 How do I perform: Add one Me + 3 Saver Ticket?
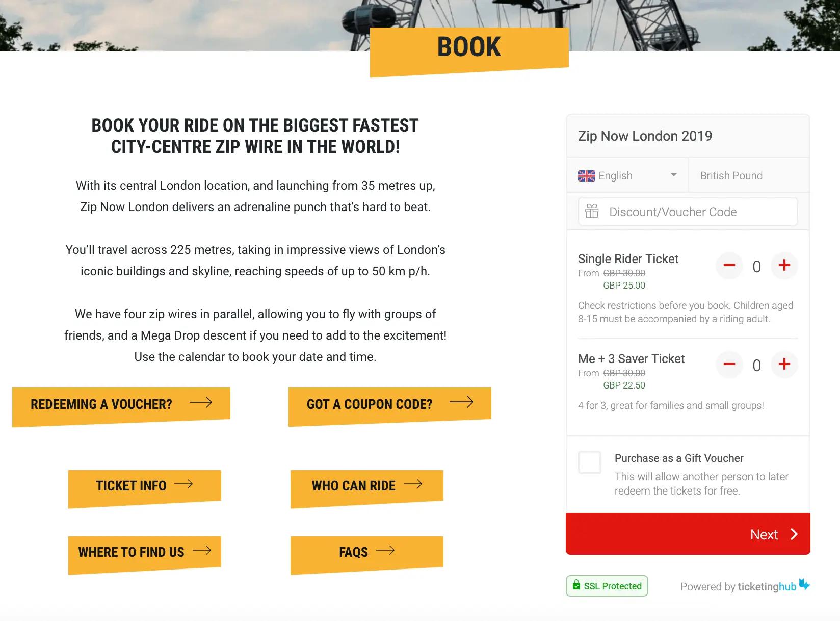[x=784, y=365]
